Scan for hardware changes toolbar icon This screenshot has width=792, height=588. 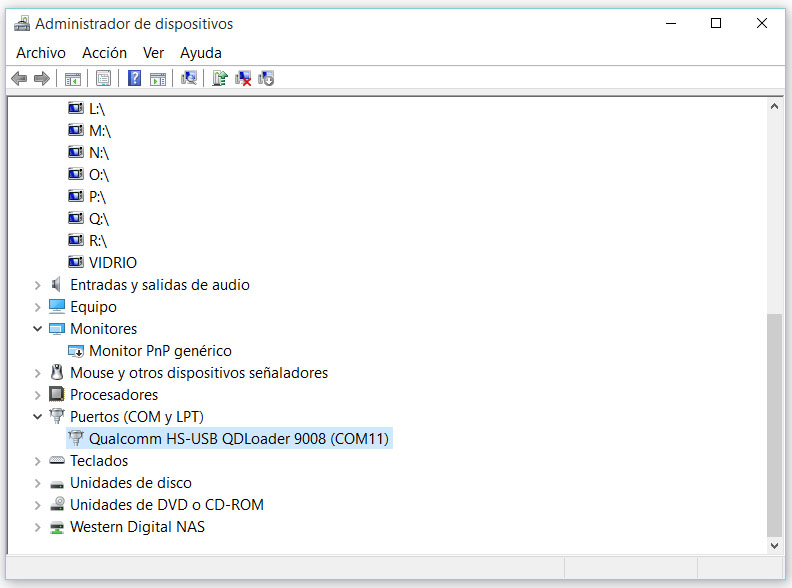(189, 78)
